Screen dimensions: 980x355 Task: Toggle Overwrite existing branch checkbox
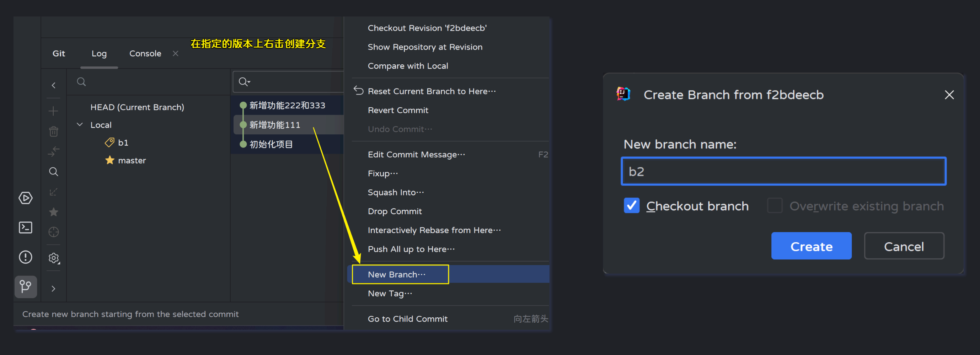[x=775, y=205]
